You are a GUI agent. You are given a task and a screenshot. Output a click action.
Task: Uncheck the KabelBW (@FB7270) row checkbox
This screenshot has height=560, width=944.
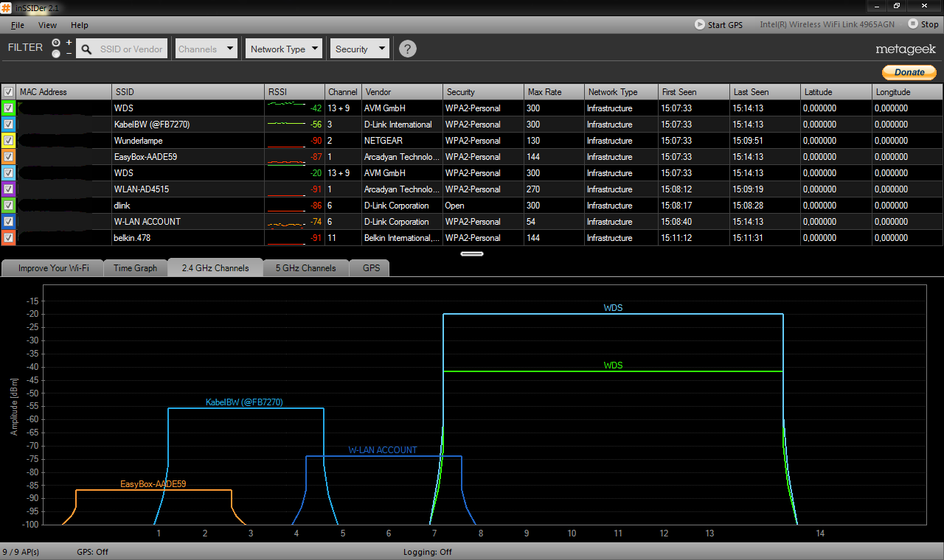pos(8,125)
